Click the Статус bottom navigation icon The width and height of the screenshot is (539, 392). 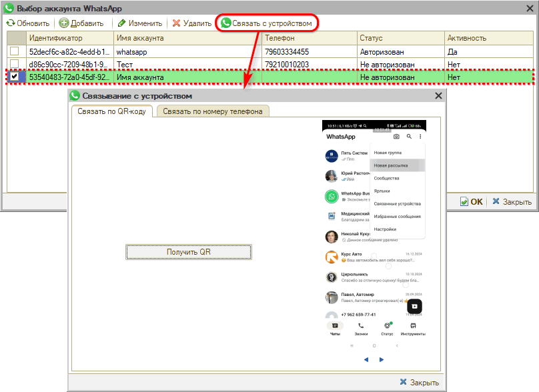pyautogui.click(x=388, y=325)
